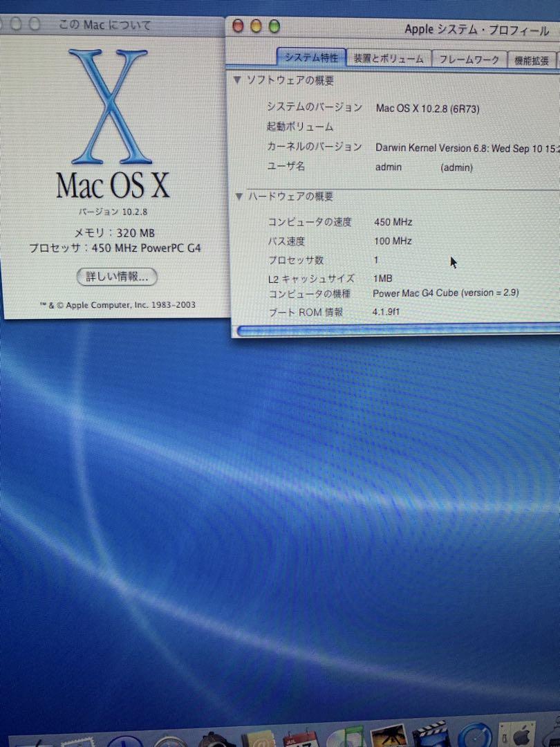Click the ブート ROM 情報 4.1.9f1 value
The width and height of the screenshot is (560, 747).
click(386, 312)
